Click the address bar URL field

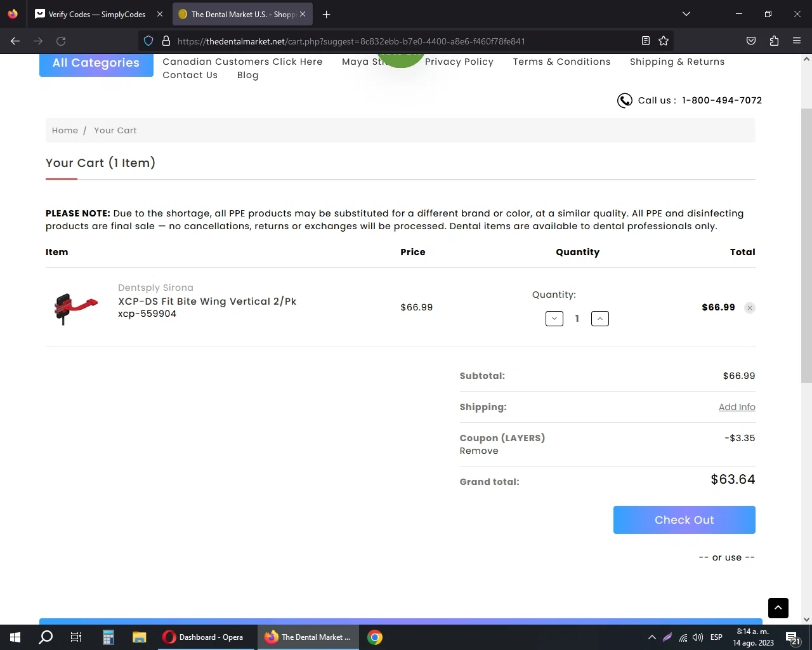point(406,41)
